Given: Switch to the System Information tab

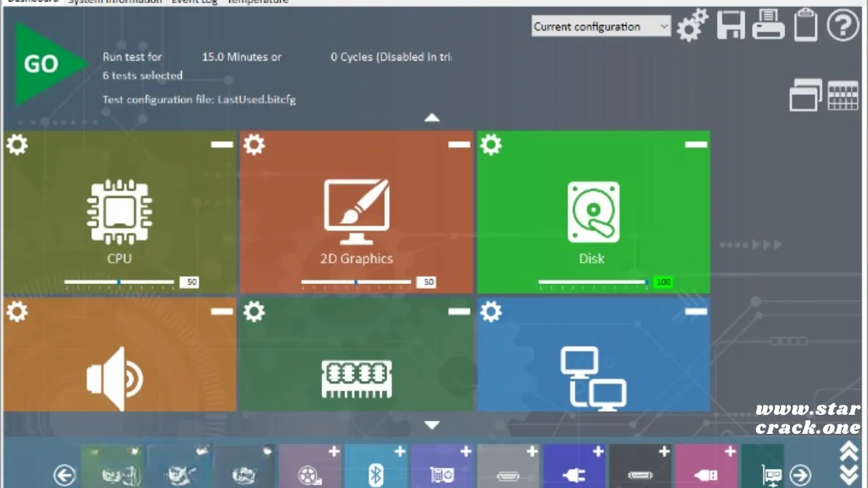Looking at the screenshot, I should 115,2.
